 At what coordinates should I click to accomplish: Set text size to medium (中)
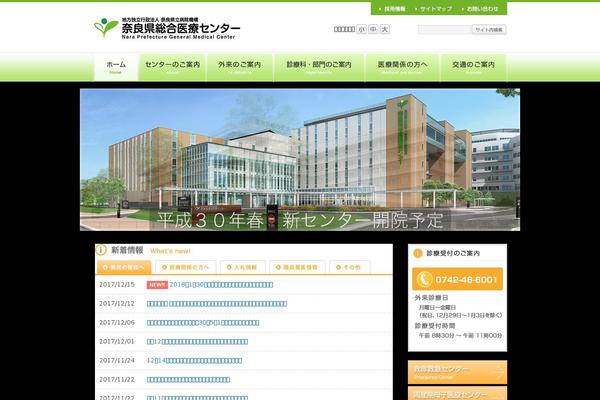click(373, 29)
